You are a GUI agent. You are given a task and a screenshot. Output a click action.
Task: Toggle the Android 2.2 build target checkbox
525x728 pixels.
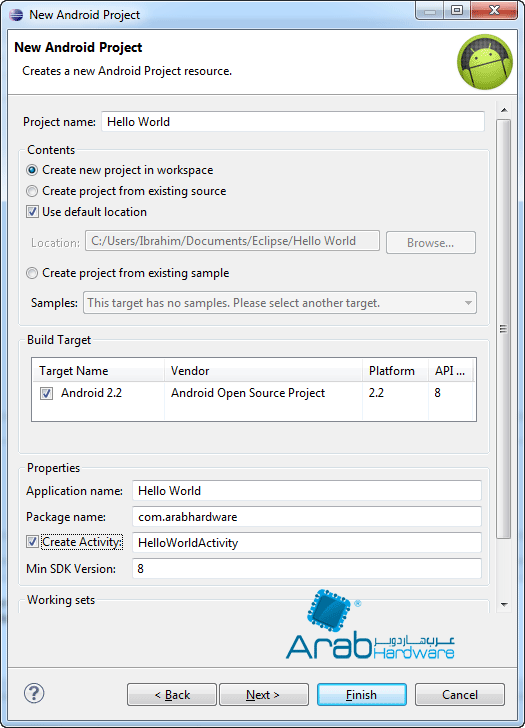click(46, 394)
